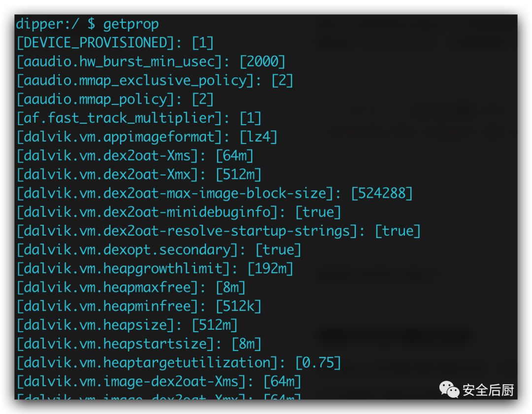Click the dalvik.vm.dexopt.secondary property line

pyautogui.click(x=159, y=250)
